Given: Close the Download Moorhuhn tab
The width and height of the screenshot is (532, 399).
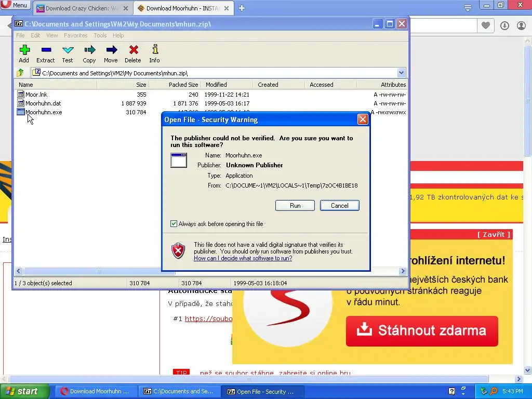Looking at the screenshot, I should click(227, 8).
